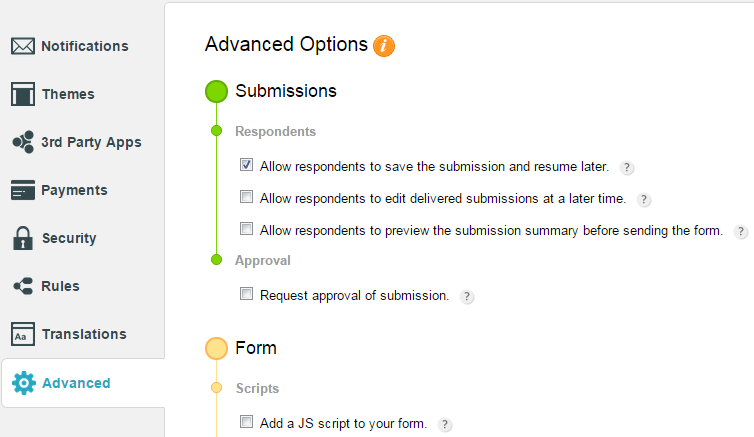
Task: Collapse the Form section yellow circle
Action: (x=216, y=349)
